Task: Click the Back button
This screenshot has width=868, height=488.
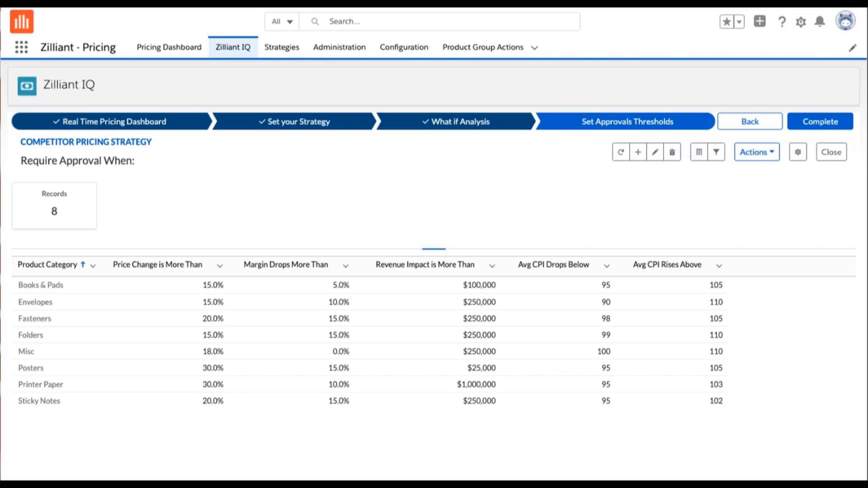Action: (x=750, y=122)
